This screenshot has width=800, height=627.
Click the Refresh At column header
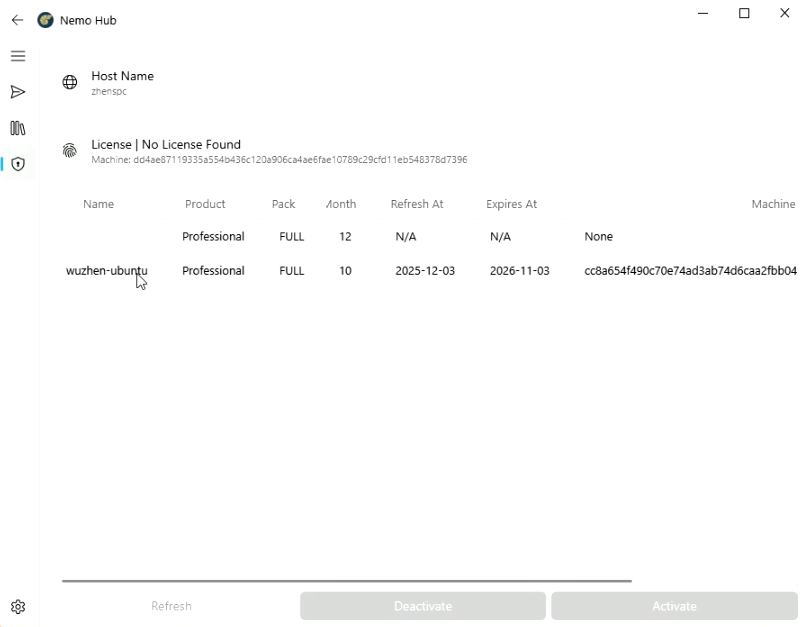coord(417,204)
